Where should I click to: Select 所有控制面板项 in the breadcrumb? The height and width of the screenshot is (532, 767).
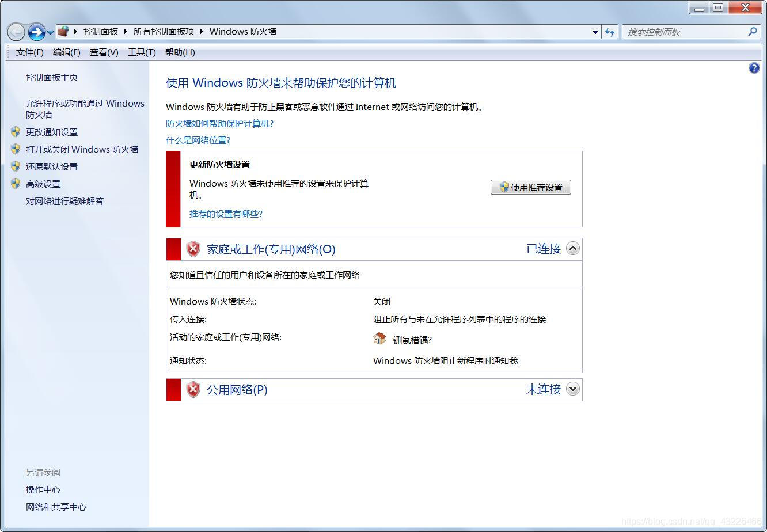[x=164, y=32]
